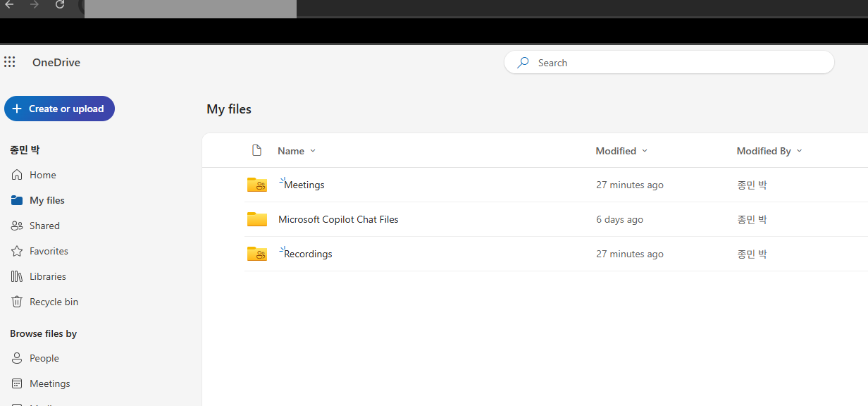
Task: Open the Name column sort dropdown
Action: click(x=313, y=151)
